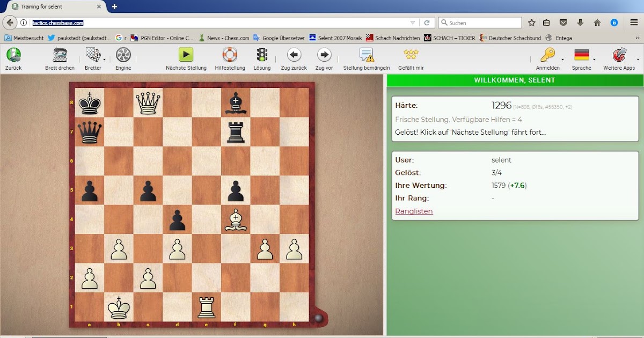644x338 pixels.
Task: Click the 'Zurück' back icon
Action: [x=13, y=56]
